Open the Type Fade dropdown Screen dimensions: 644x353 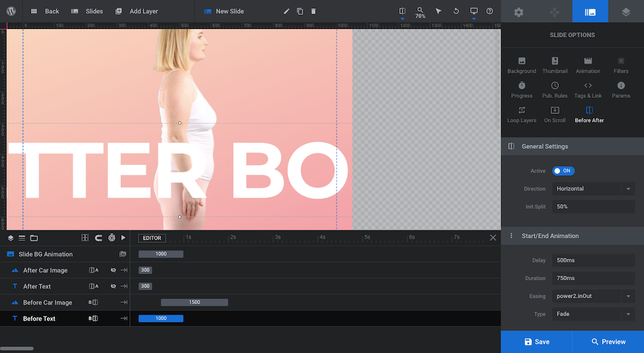[x=594, y=314]
